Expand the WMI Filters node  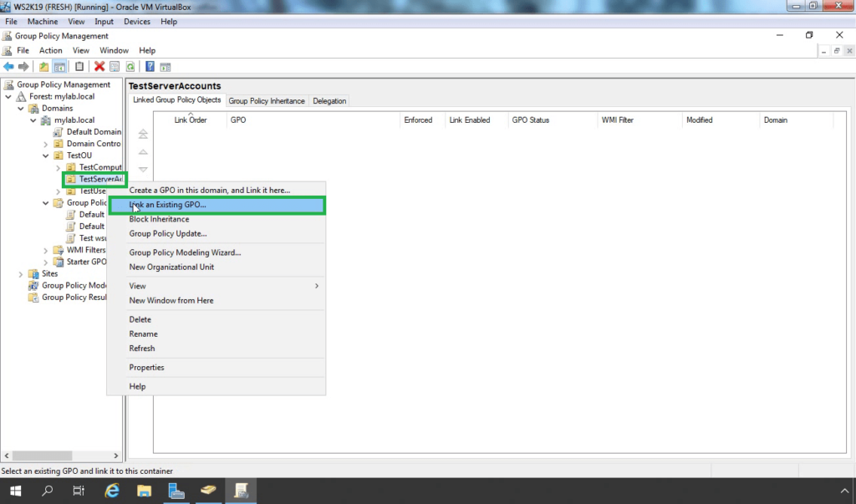(46, 250)
